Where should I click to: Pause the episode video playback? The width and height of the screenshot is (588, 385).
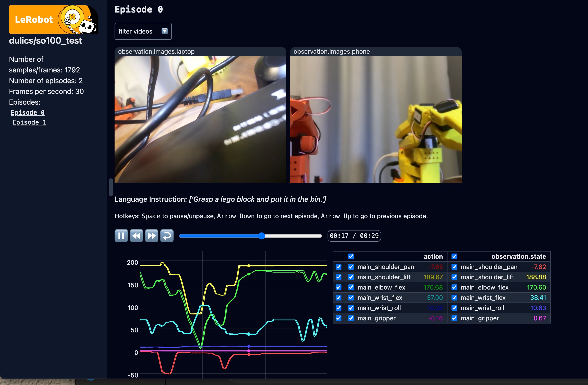tap(121, 236)
